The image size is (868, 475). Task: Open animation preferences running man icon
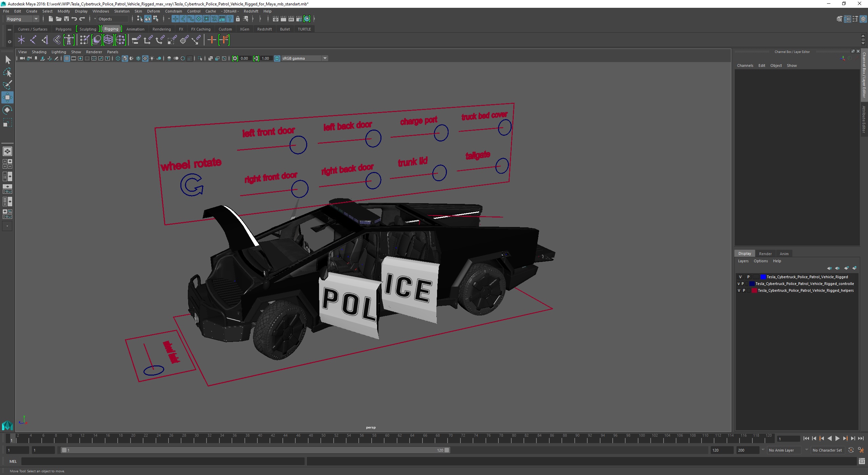tap(861, 450)
